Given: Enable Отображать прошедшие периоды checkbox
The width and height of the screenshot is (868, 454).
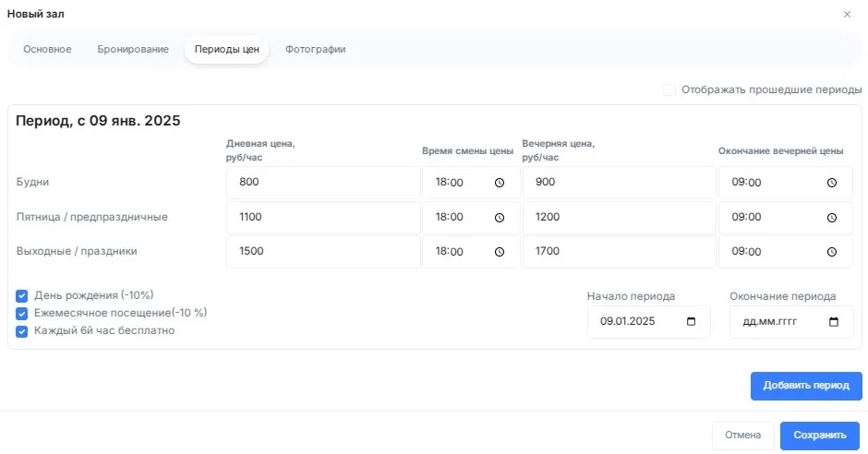Looking at the screenshot, I should point(669,90).
